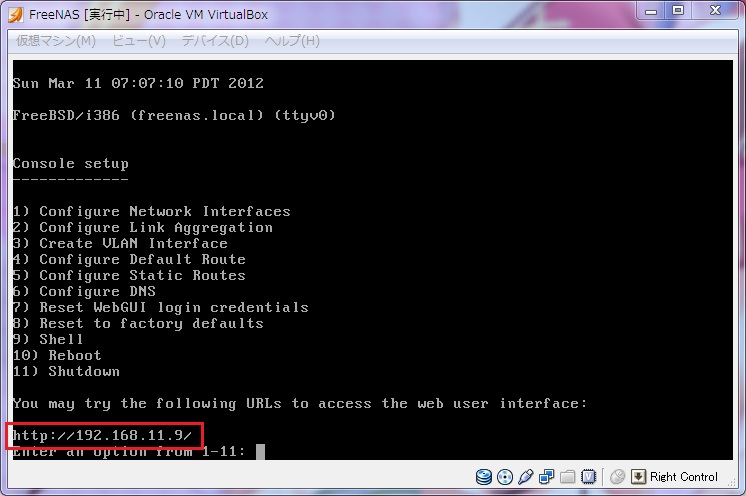Screen dimensions: 746x496
Task: Click the VirtualBox icon in title bar
Action: tap(16, 15)
